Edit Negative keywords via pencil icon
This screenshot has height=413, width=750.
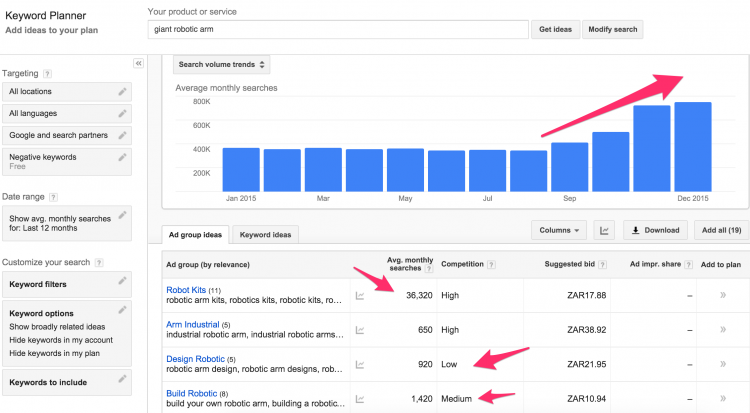[122, 157]
